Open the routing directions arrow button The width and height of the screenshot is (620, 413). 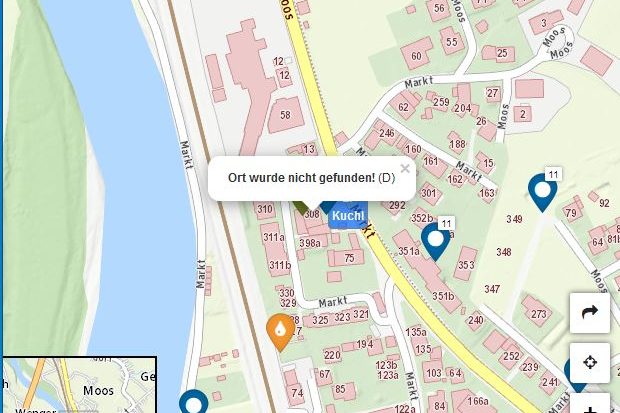coord(590,313)
